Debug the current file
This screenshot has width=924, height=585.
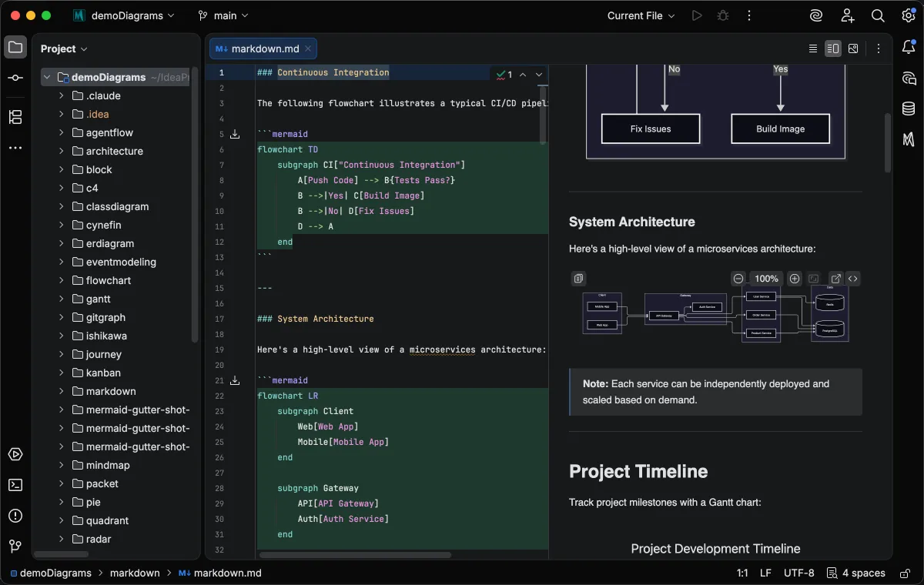[x=722, y=15]
